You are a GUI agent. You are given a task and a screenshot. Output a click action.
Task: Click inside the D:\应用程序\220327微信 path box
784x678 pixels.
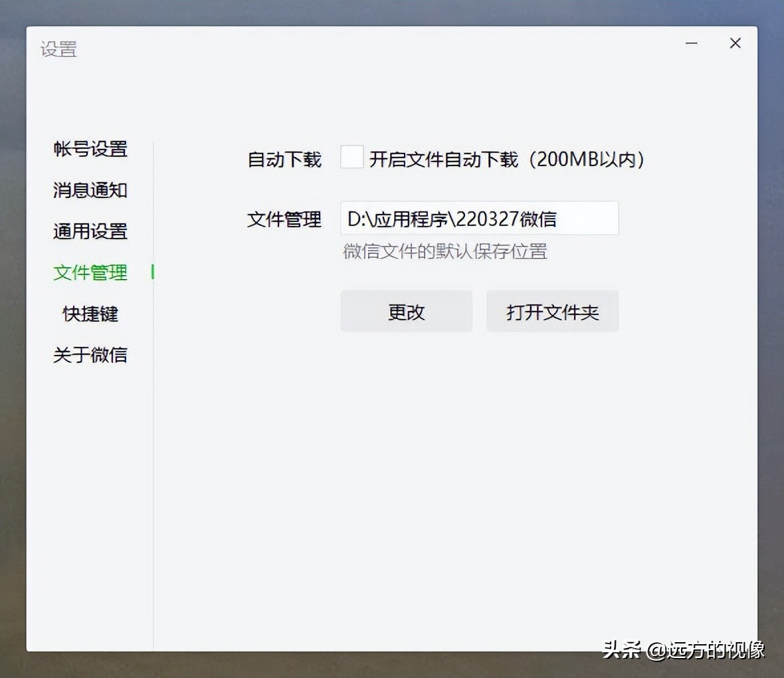[x=479, y=218]
